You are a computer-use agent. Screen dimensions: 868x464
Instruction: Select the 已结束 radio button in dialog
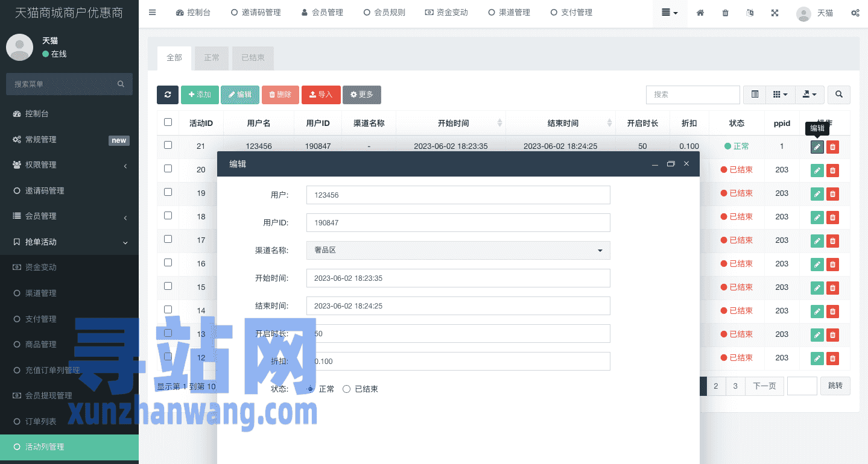click(347, 389)
